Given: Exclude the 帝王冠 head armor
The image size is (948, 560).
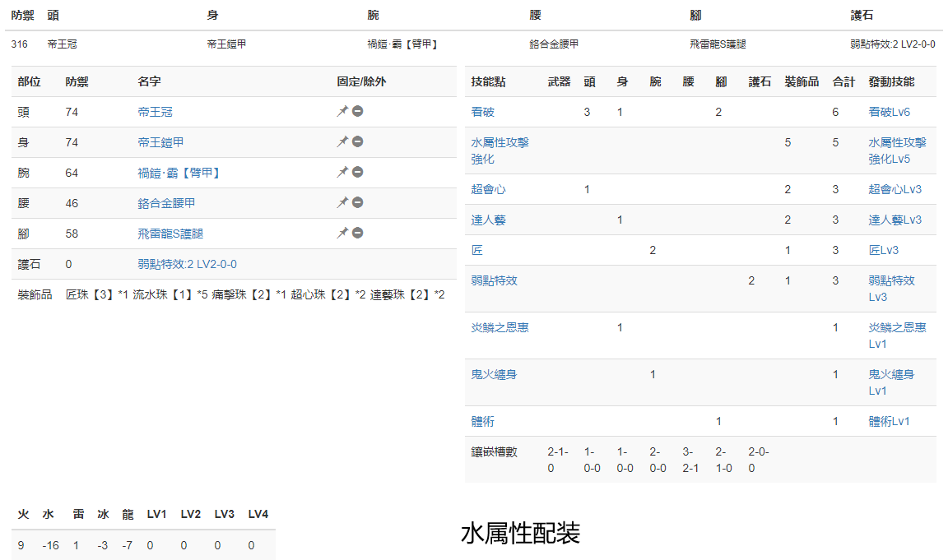Looking at the screenshot, I should (x=357, y=111).
